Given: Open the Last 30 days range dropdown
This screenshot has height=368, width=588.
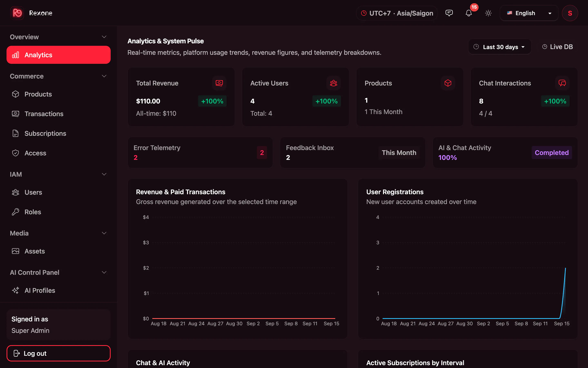Looking at the screenshot, I should pos(500,47).
